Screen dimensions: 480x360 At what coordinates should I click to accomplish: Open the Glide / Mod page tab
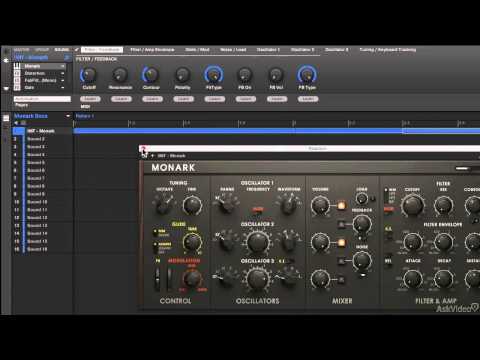(197, 50)
